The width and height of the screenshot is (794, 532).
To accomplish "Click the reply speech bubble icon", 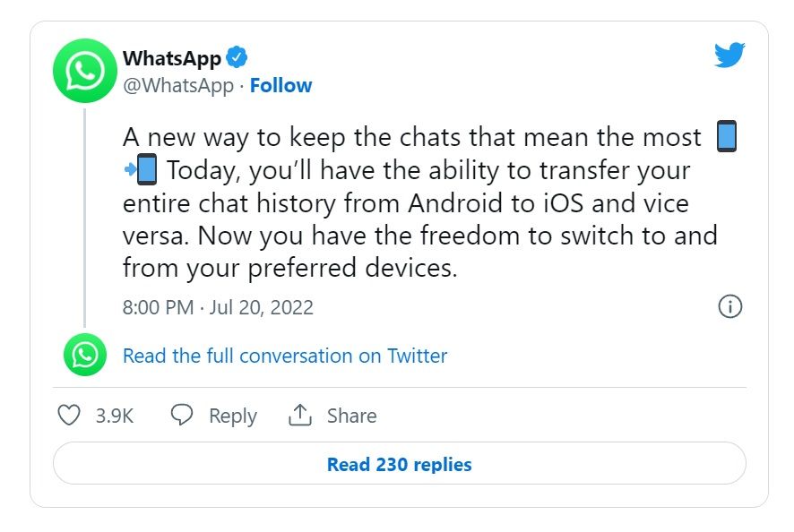I will coord(183,416).
